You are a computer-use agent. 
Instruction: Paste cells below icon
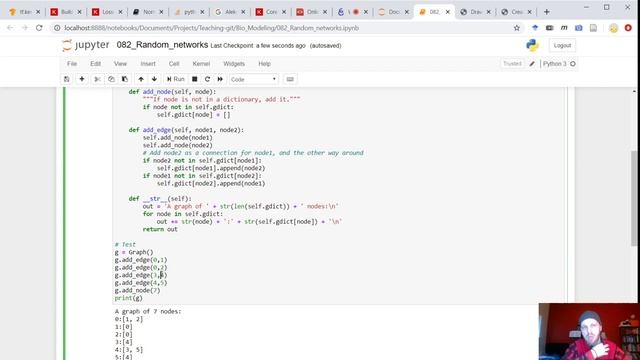click(x=125, y=79)
